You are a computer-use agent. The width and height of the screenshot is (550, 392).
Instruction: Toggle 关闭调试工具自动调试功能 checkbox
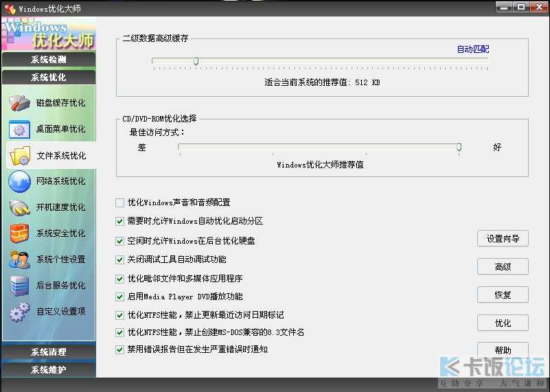tap(119, 260)
